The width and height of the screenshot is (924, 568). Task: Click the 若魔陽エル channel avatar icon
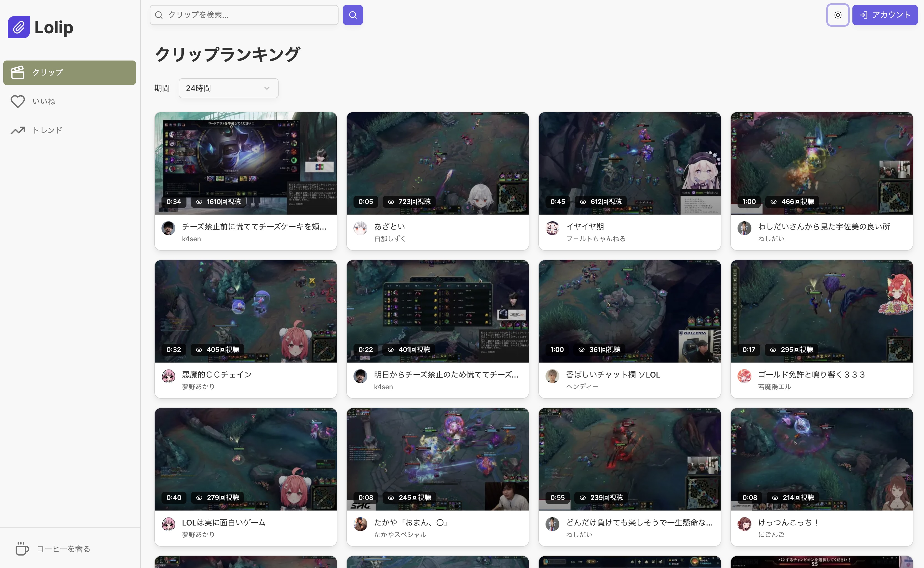(x=744, y=376)
